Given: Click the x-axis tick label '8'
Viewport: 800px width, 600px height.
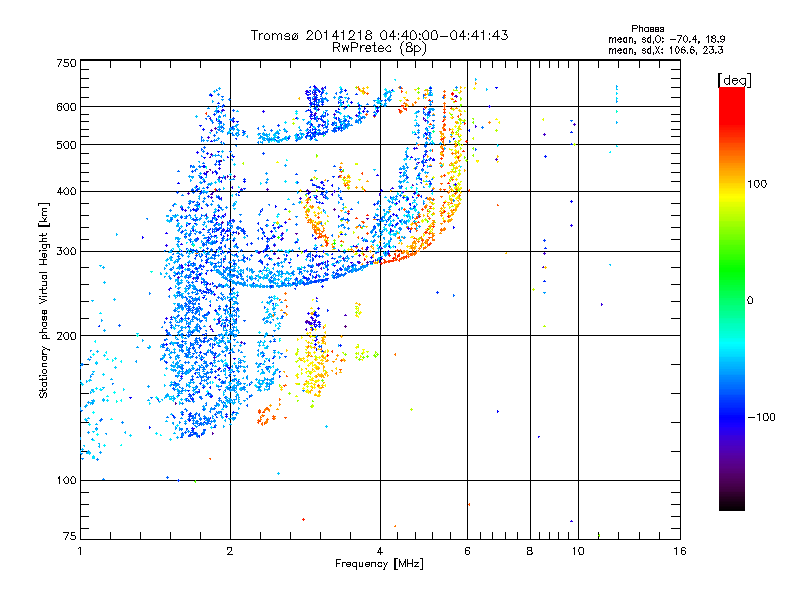Looking at the screenshot, I should 530,551.
